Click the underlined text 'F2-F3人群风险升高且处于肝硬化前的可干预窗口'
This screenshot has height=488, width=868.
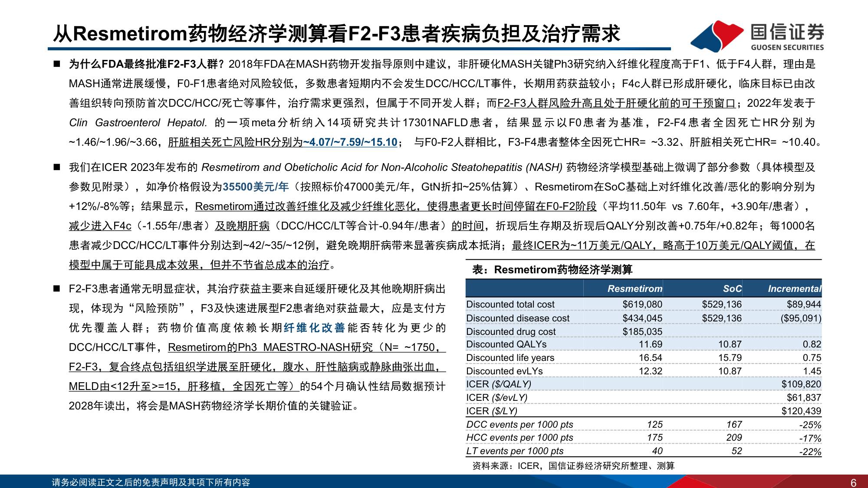[616, 103]
